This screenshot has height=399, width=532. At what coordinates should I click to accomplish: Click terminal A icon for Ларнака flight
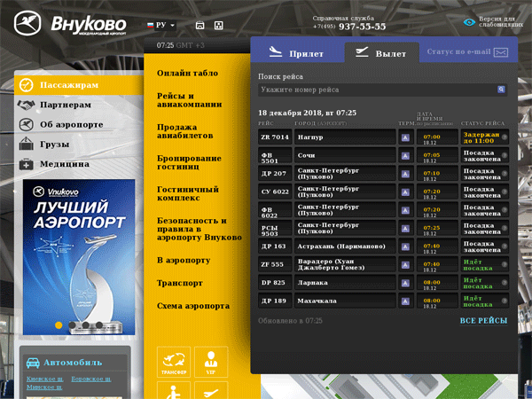(x=405, y=284)
